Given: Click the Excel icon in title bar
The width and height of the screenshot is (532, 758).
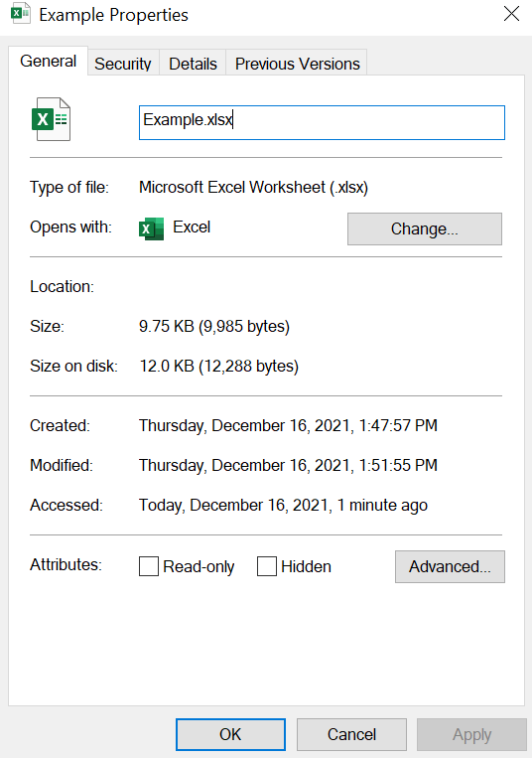Looking at the screenshot, I should click(x=20, y=14).
